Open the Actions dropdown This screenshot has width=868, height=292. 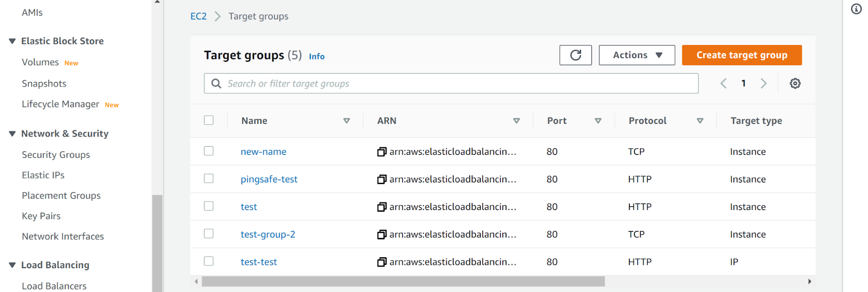click(x=636, y=55)
